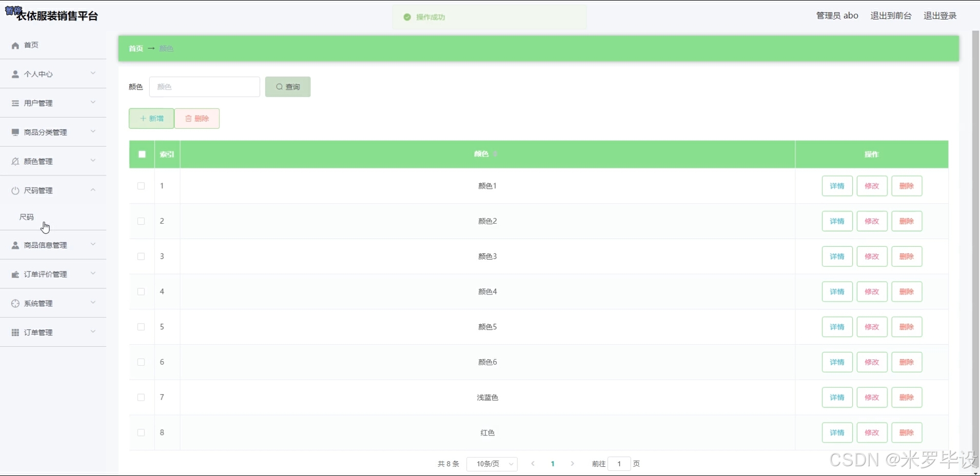This screenshot has width=980, height=476.
Task: Expand the 商品分类管理 menu chevron
Action: click(93, 131)
